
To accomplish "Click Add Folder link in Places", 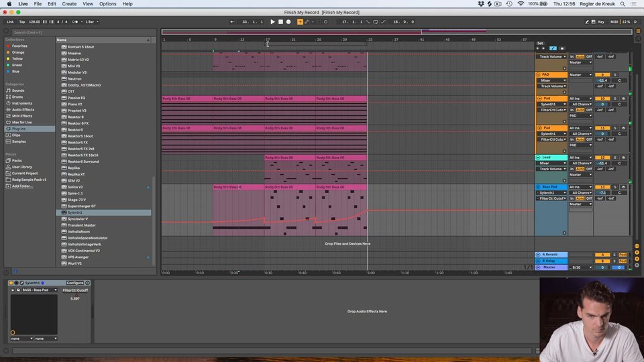I will click(22, 186).
